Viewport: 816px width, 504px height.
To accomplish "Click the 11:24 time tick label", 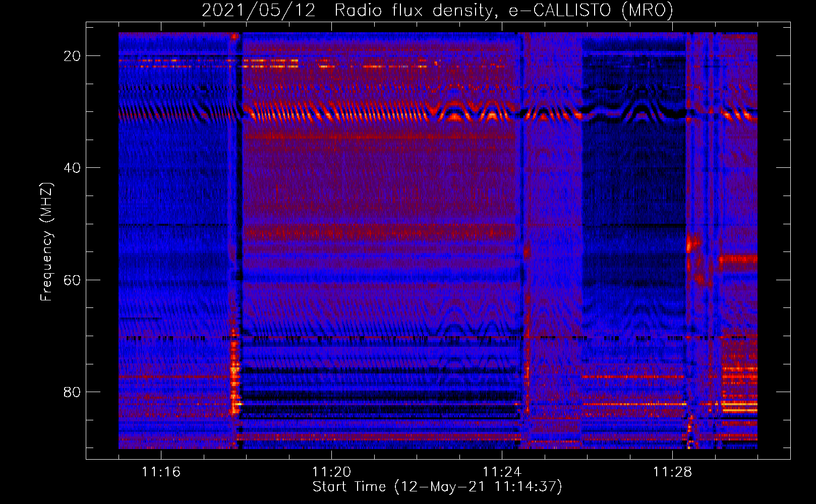I will pyautogui.click(x=502, y=472).
